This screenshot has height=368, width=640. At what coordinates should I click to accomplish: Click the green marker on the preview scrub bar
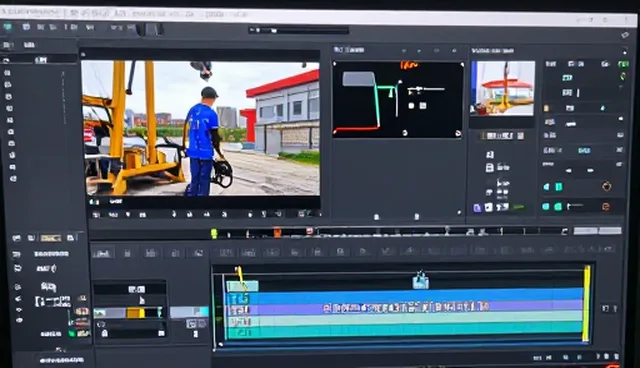(x=214, y=233)
